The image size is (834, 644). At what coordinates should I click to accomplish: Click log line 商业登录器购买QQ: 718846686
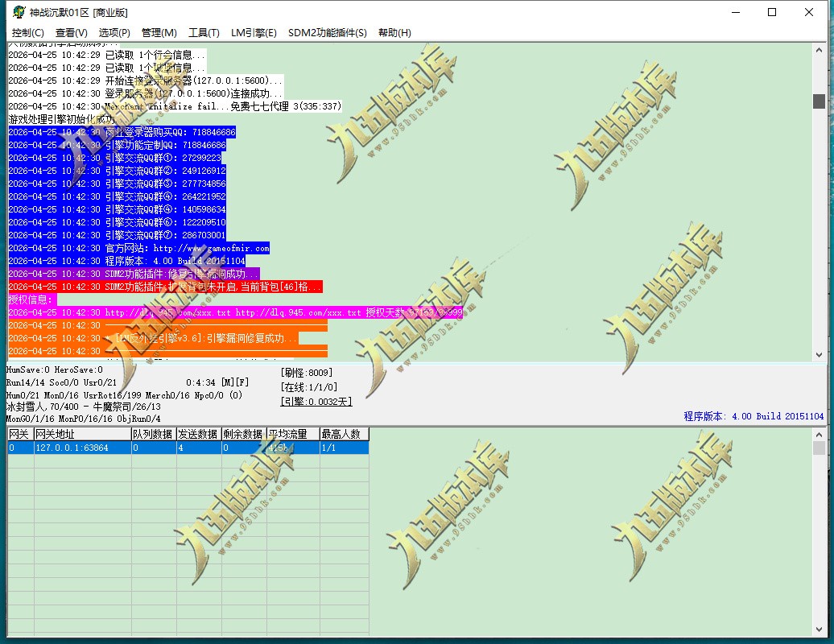(x=122, y=132)
